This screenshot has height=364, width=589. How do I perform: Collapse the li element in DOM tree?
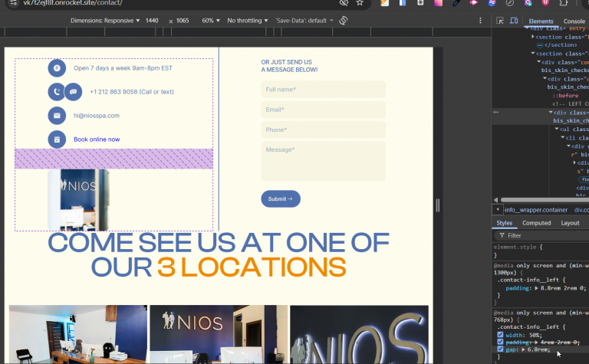[563, 138]
